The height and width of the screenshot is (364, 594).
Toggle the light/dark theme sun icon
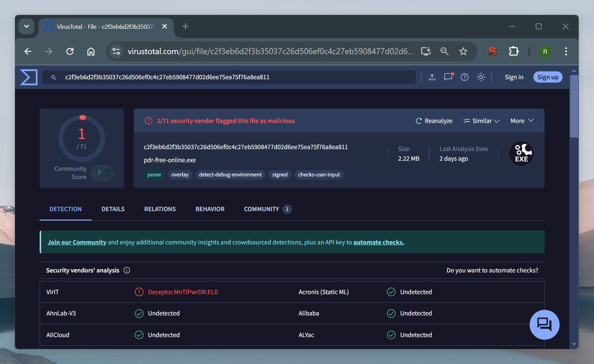click(x=481, y=77)
